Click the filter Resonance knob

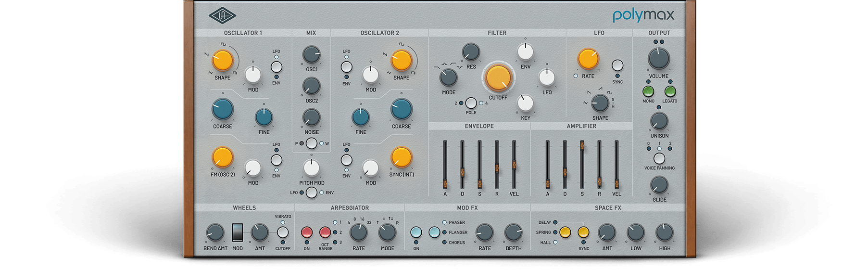click(x=471, y=52)
